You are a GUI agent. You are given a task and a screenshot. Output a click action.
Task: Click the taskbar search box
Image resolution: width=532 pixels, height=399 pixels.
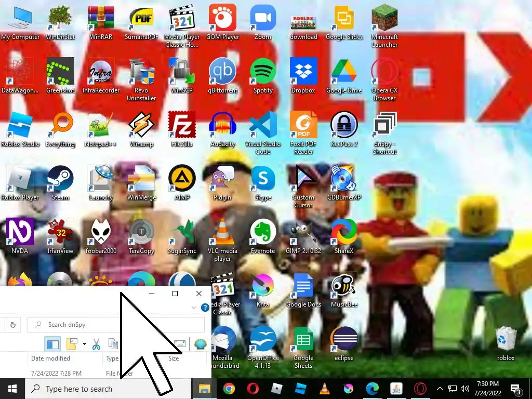click(108, 389)
